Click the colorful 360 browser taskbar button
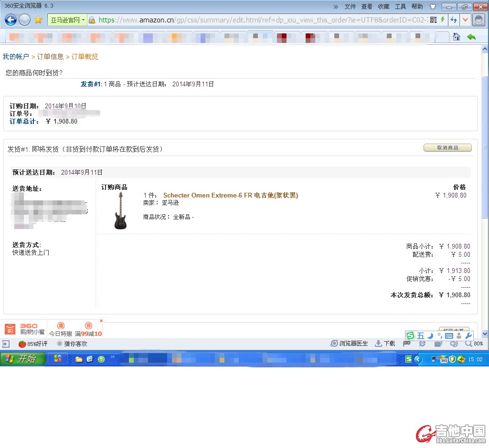Viewport: 489px width, 448px height. pyautogui.click(x=58, y=359)
